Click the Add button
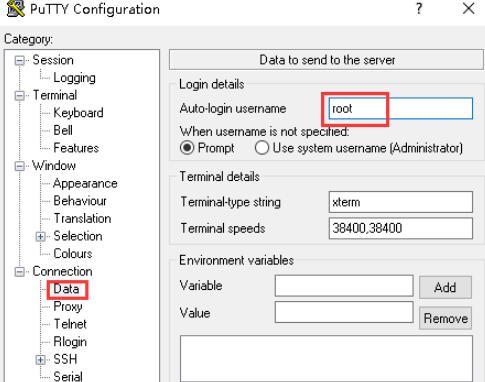The height and width of the screenshot is (382, 485). pos(445,287)
